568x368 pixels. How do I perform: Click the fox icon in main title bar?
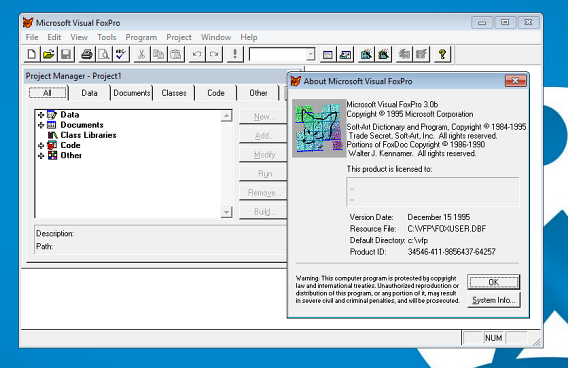click(x=28, y=22)
